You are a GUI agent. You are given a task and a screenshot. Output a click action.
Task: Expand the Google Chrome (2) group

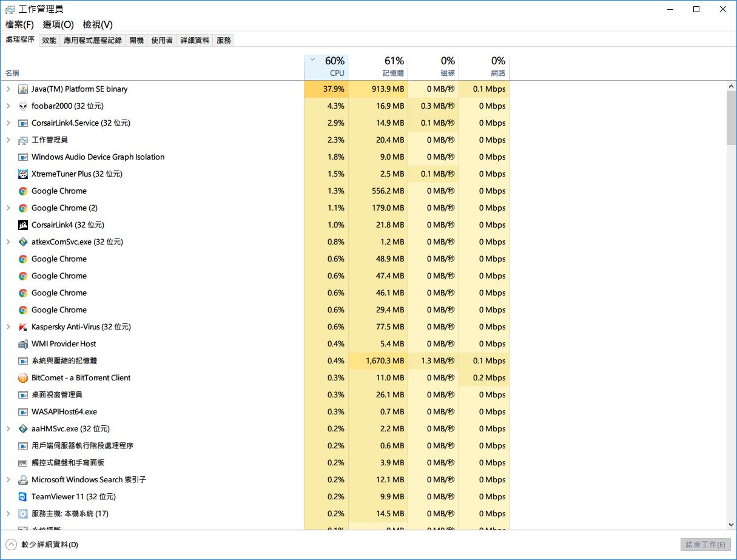click(x=8, y=208)
